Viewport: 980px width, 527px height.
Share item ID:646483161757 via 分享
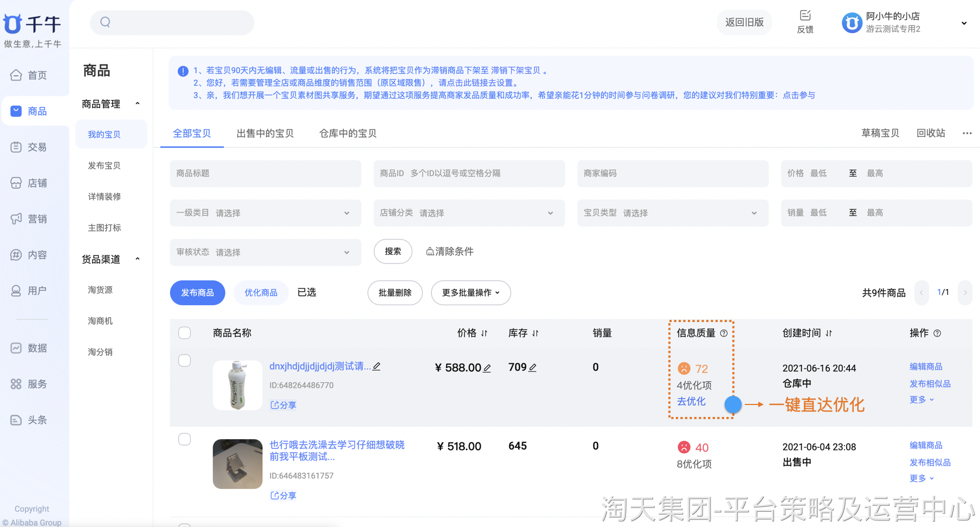click(x=283, y=496)
